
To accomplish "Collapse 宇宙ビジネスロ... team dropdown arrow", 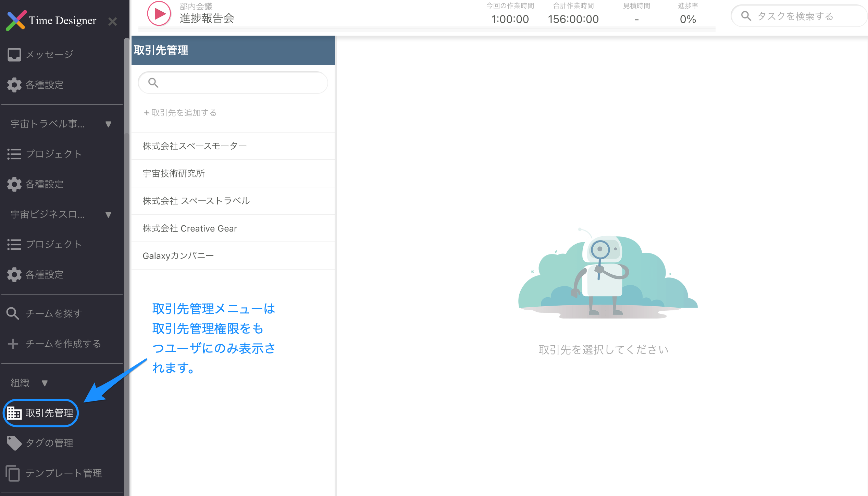I will (109, 214).
